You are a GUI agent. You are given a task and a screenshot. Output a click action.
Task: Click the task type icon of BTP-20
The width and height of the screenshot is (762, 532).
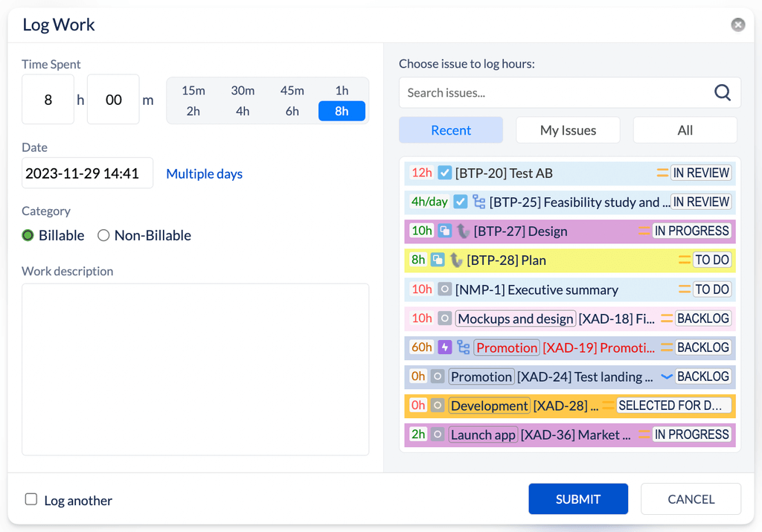[445, 173]
